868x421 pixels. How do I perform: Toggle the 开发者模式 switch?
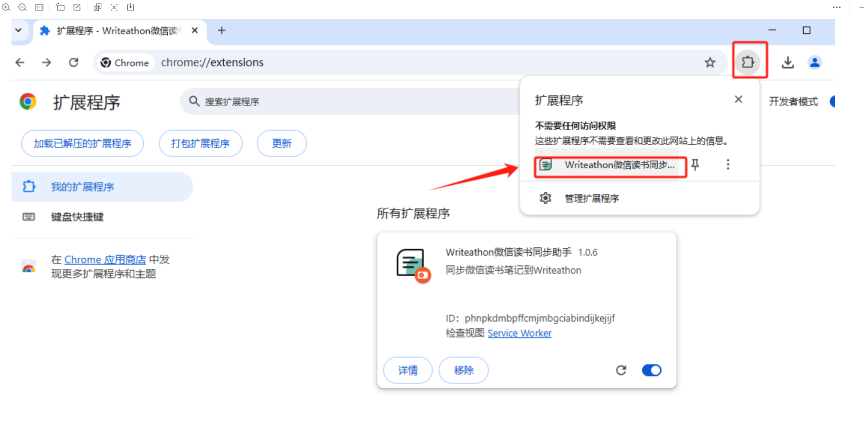click(x=832, y=101)
